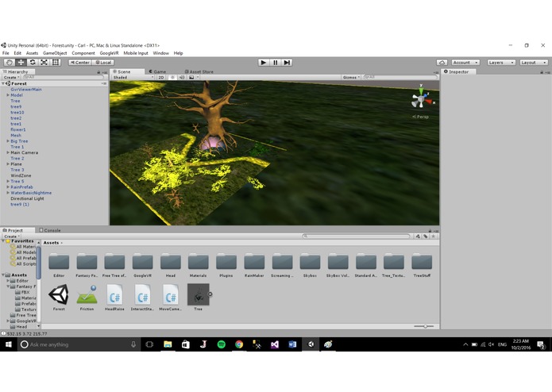Click the Step frame button
Viewport: 552px width, 392px height.
287,62
